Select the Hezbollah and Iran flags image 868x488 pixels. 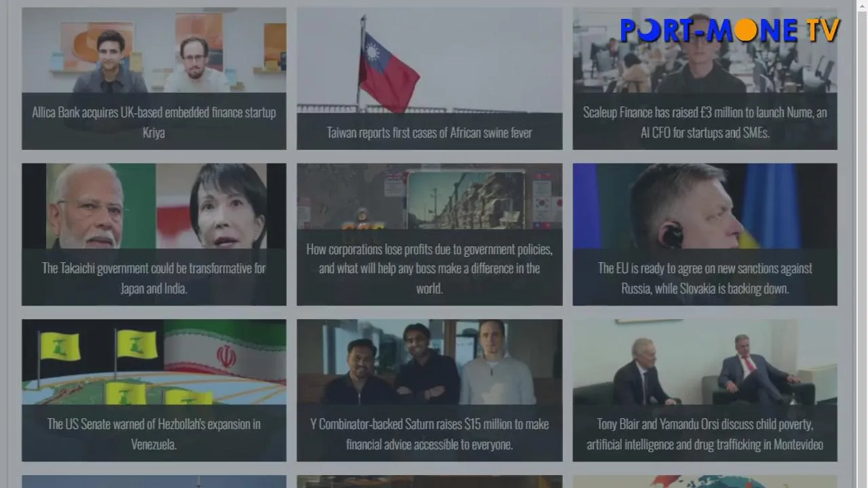pos(154,362)
